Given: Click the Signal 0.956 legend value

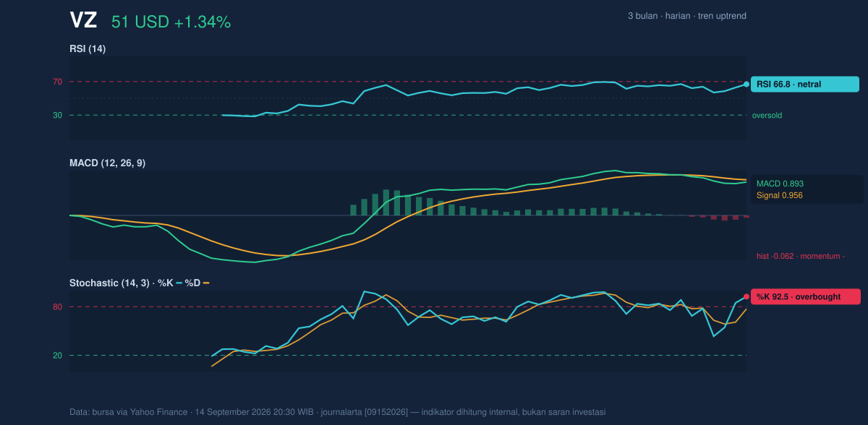Looking at the screenshot, I should pos(780,195).
